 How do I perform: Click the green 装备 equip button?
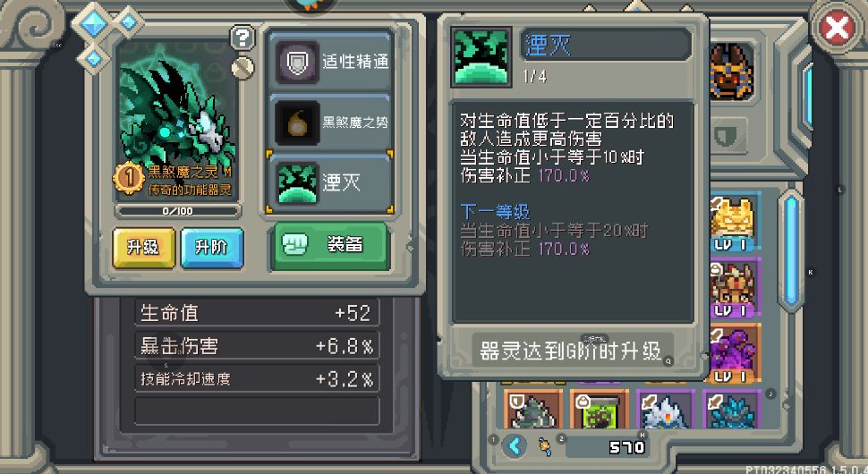pos(330,246)
